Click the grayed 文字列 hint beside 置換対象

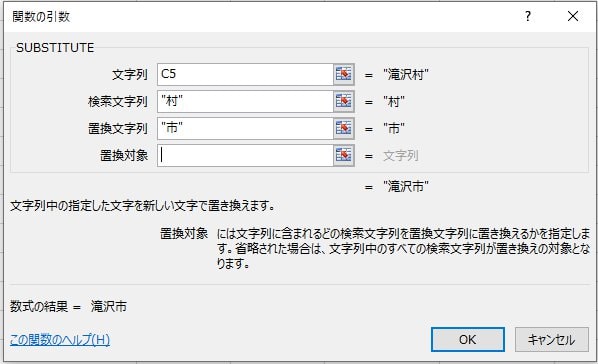point(401,156)
